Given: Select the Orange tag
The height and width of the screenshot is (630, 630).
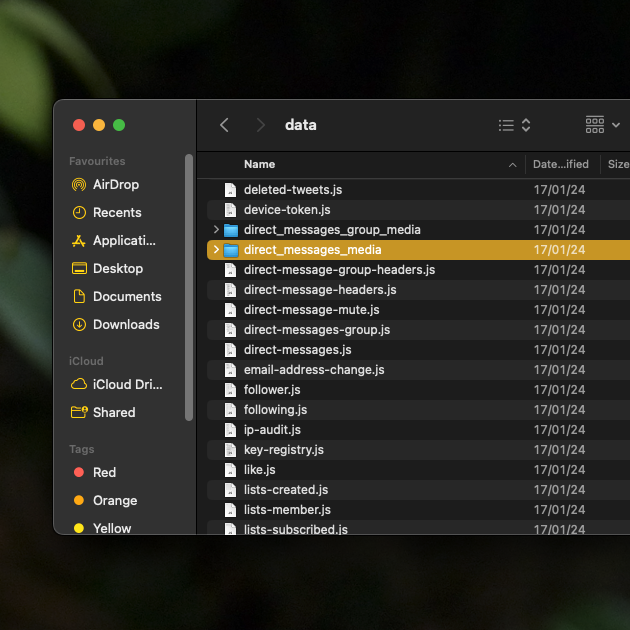Looking at the screenshot, I should [x=114, y=500].
